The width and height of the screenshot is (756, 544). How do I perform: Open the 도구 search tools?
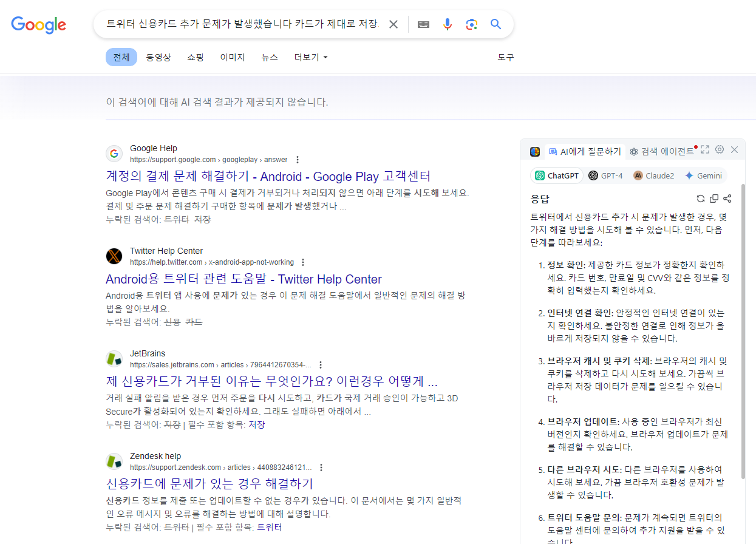[506, 57]
